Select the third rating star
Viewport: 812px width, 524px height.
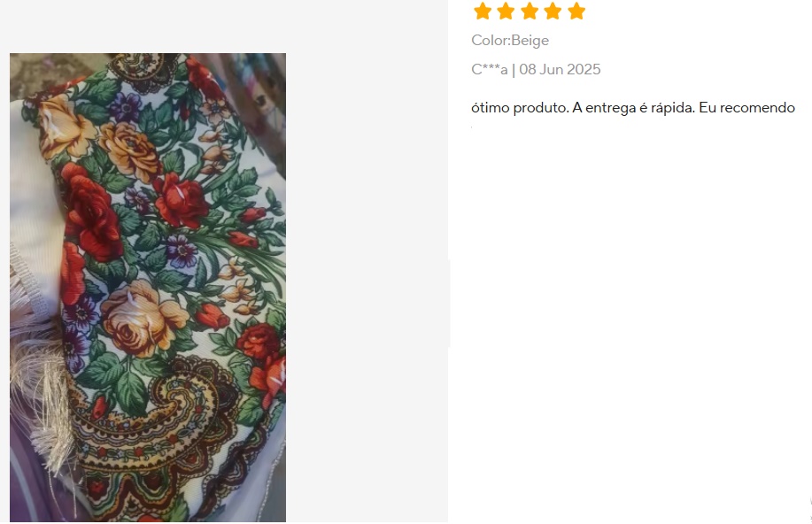click(x=530, y=11)
